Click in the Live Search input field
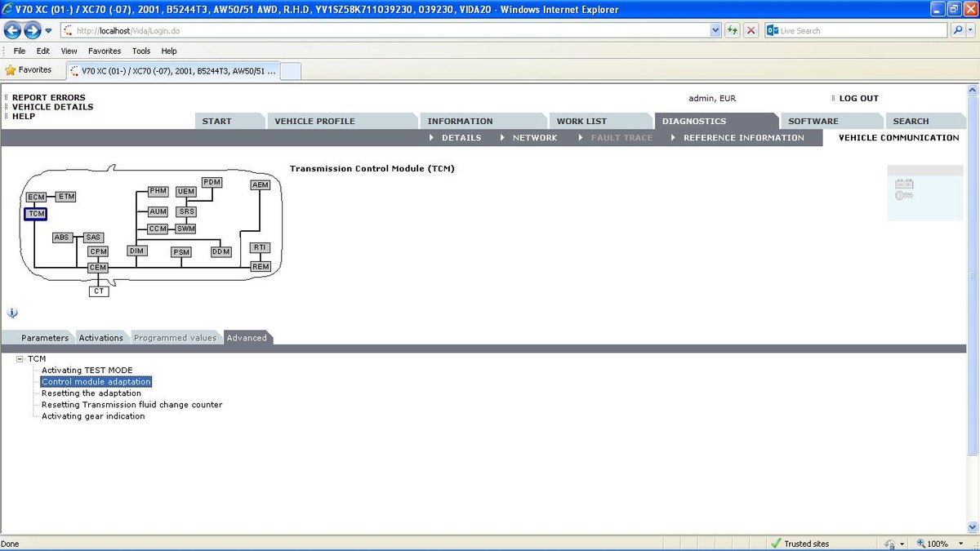The image size is (980, 551). pyautogui.click(x=853, y=31)
